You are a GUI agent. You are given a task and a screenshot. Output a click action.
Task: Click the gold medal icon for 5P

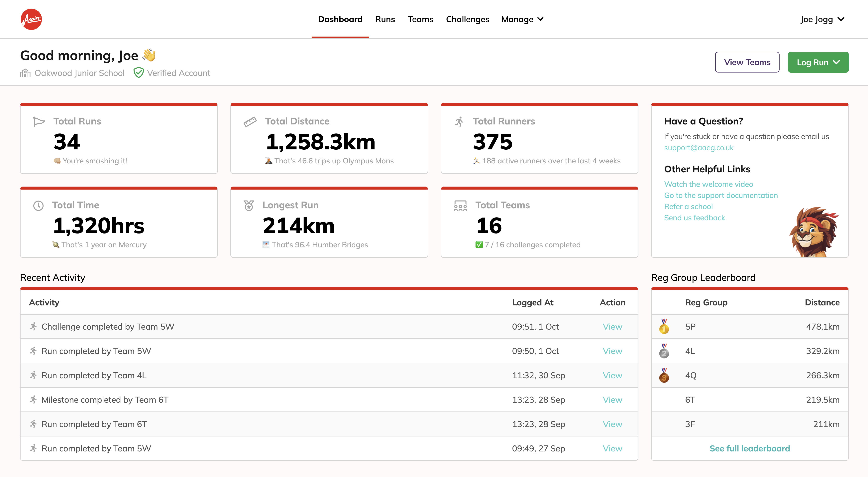coord(664,327)
